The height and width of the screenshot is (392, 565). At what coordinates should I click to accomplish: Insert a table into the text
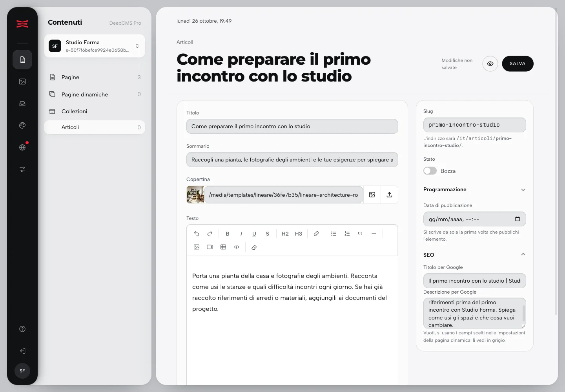point(223,247)
